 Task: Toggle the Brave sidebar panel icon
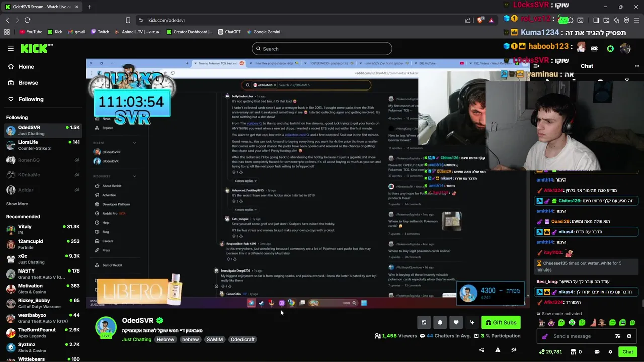[x=596, y=20]
